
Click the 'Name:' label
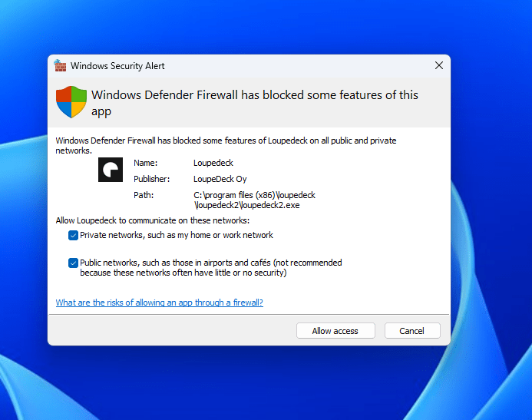[145, 163]
